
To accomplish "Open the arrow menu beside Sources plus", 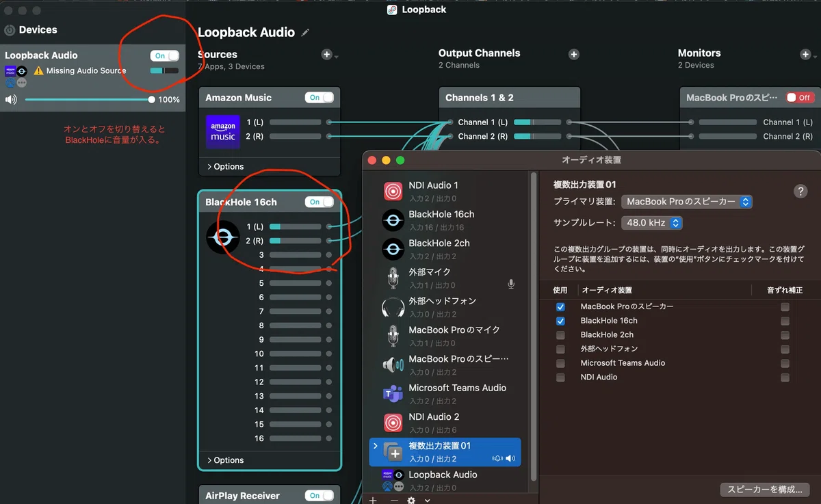I will tap(337, 57).
